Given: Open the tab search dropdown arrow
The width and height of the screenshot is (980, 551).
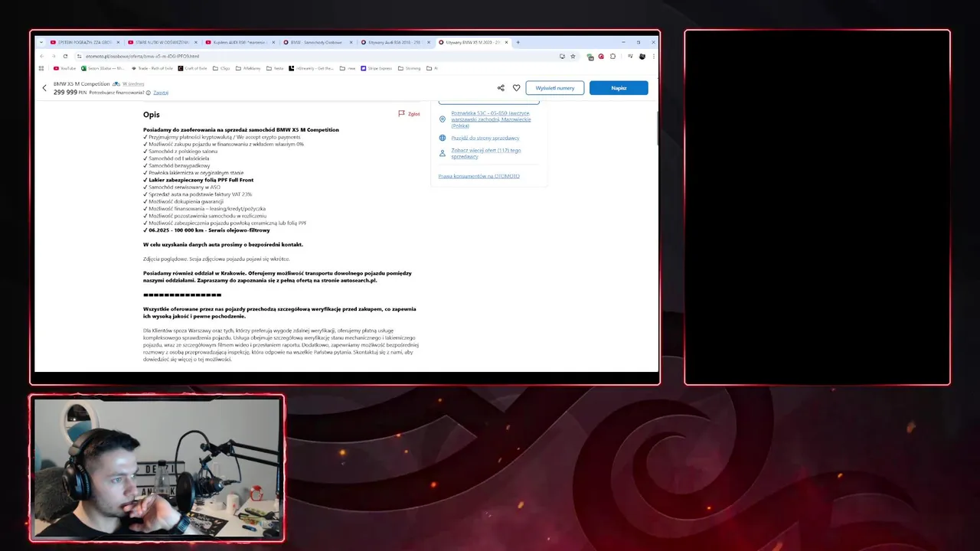Looking at the screenshot, I should coord(41,42).
